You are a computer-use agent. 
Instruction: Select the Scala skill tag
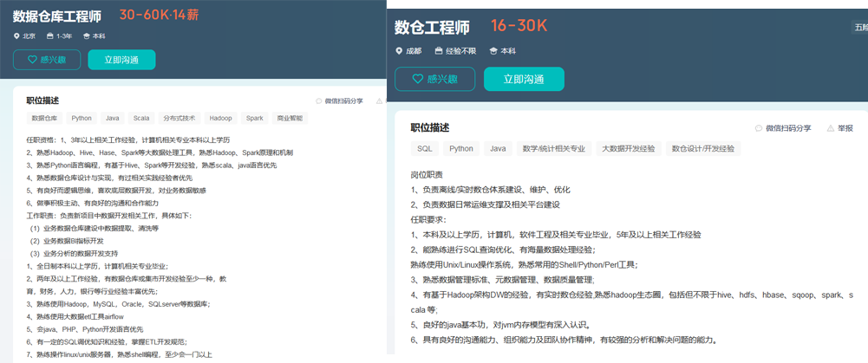tap(141, 118)
